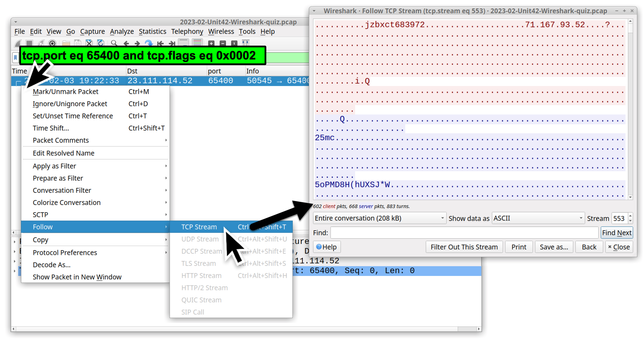Select TCP Stream in Follow submenu

231,227
